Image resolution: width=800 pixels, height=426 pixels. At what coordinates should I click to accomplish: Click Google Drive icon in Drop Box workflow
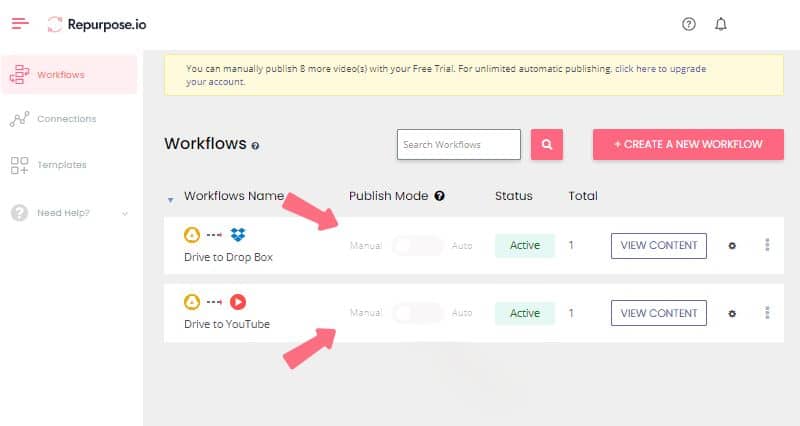[x=192, y=235]
